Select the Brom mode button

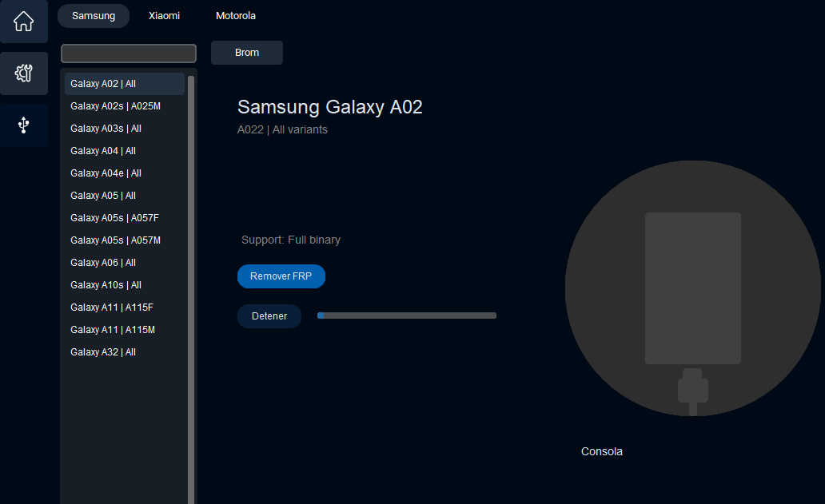tap(247, 53)
